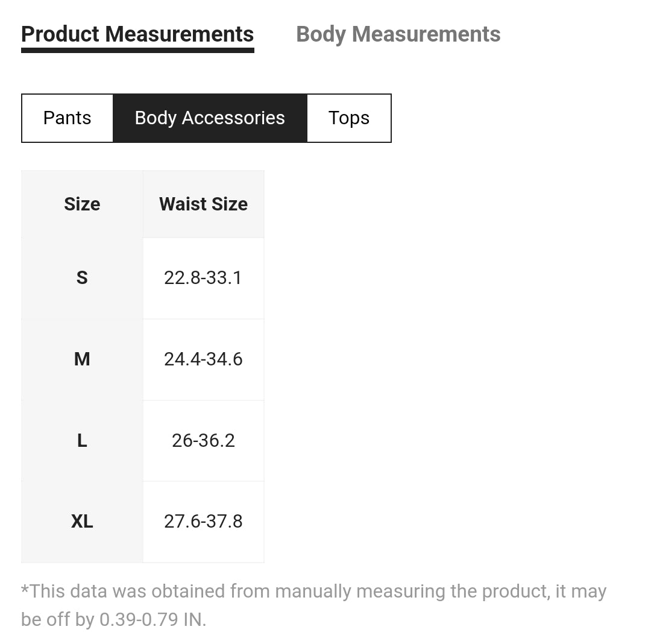This screenshot has height=644, width=651.
Task: Select the XL size row label
Action: point(82,522)
